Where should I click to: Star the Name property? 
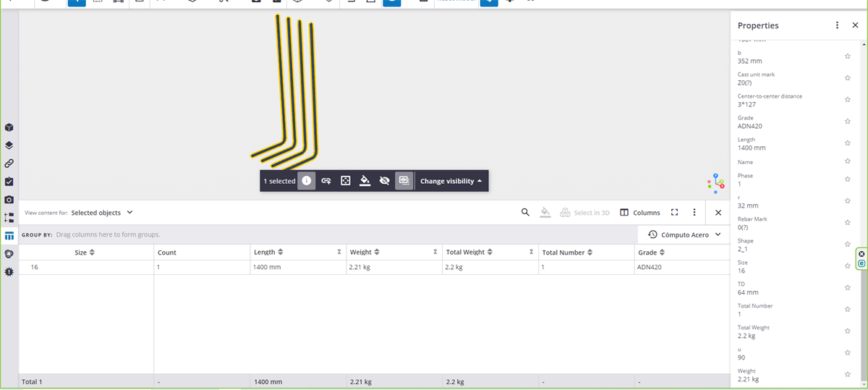click(x=848, y=161)
